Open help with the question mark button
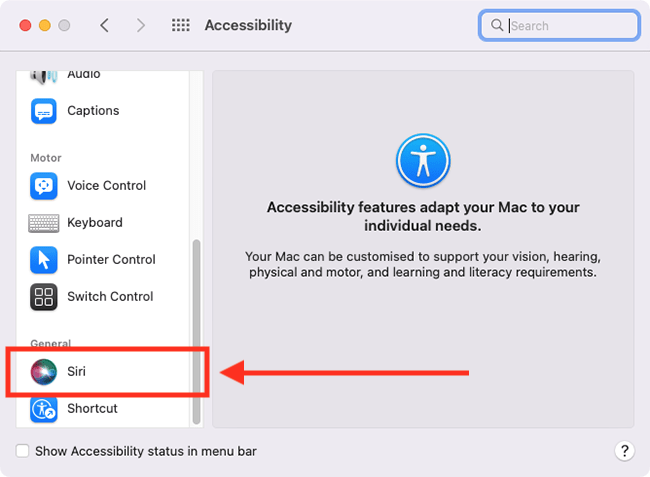The width and height of the screenshot is (650, 477). click(624, 450)
